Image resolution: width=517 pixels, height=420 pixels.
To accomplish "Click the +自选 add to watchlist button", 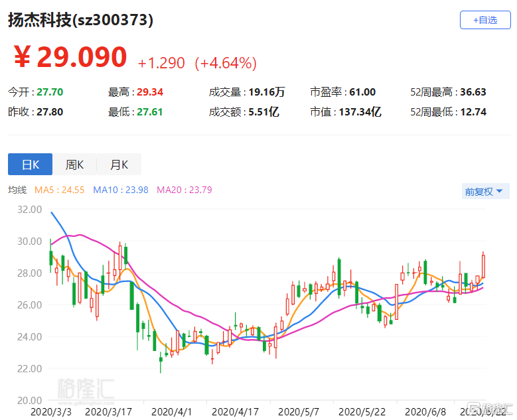I will pyautogui.click(x=485, y=20).
